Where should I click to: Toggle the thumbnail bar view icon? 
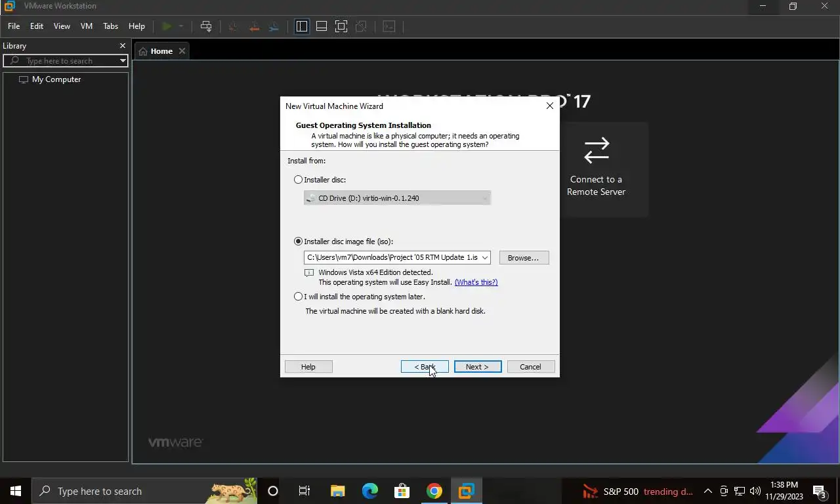tap(322, 26)
